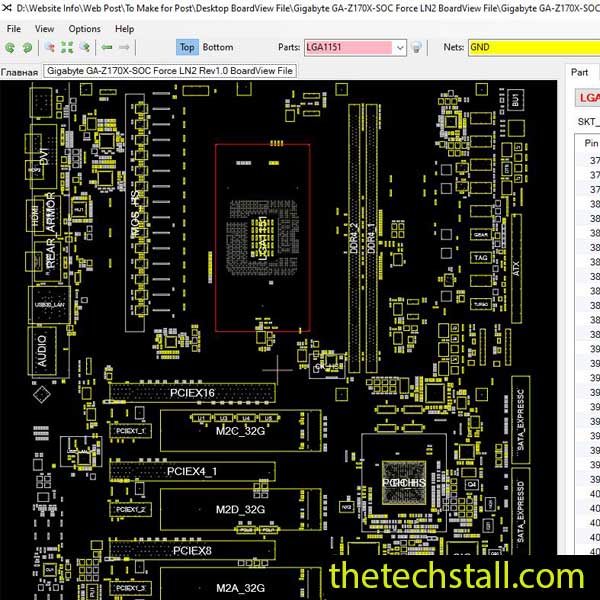This screenshot has width=600, height=600.
Task: Click the HDMI port component
Action: 35,215
